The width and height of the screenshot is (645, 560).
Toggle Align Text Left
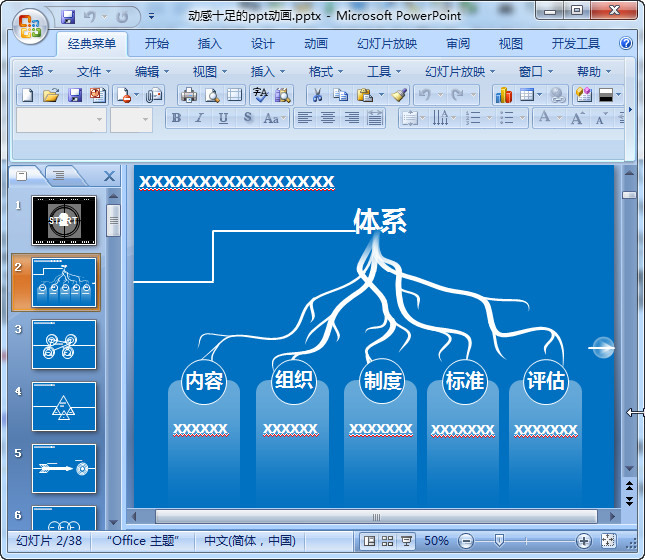pyautogui.click(x=304, y=119)
